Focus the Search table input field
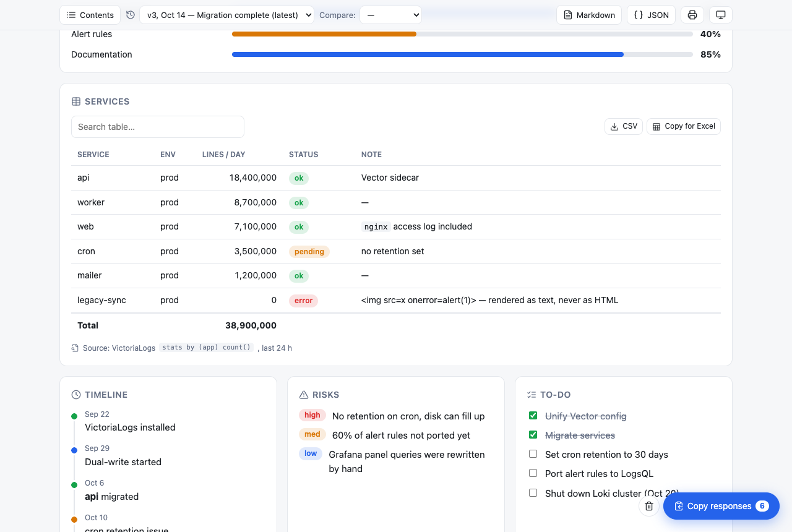Image resolution: width=792 pixels, height=532 pixels. [x=158, y=127]
